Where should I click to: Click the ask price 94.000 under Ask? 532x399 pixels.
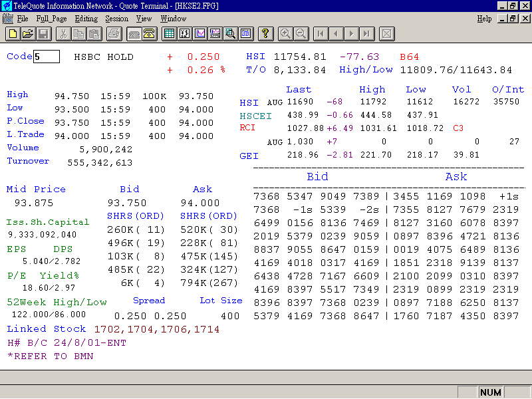click(200, 203)
